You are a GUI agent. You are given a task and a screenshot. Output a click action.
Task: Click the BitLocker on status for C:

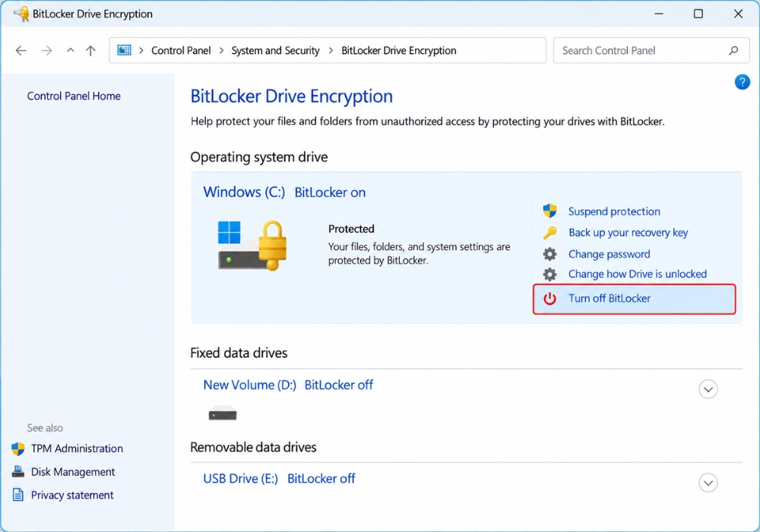click(x=330, y=192)
